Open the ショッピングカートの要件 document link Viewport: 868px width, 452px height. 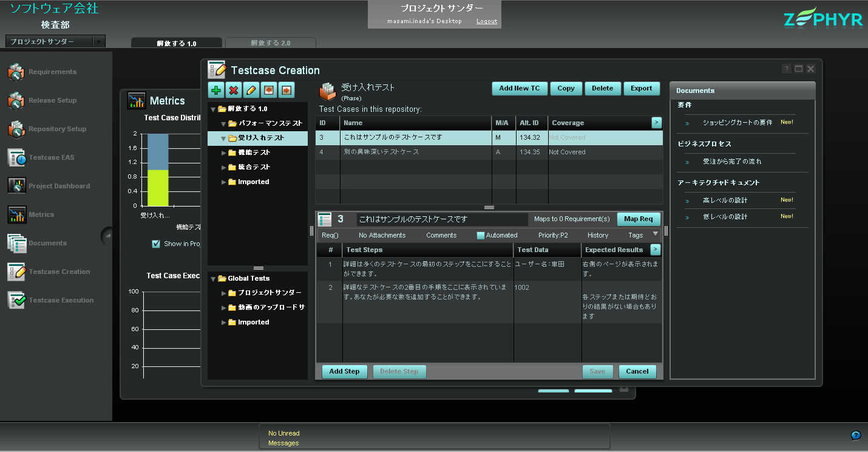[x=737, y=123]
